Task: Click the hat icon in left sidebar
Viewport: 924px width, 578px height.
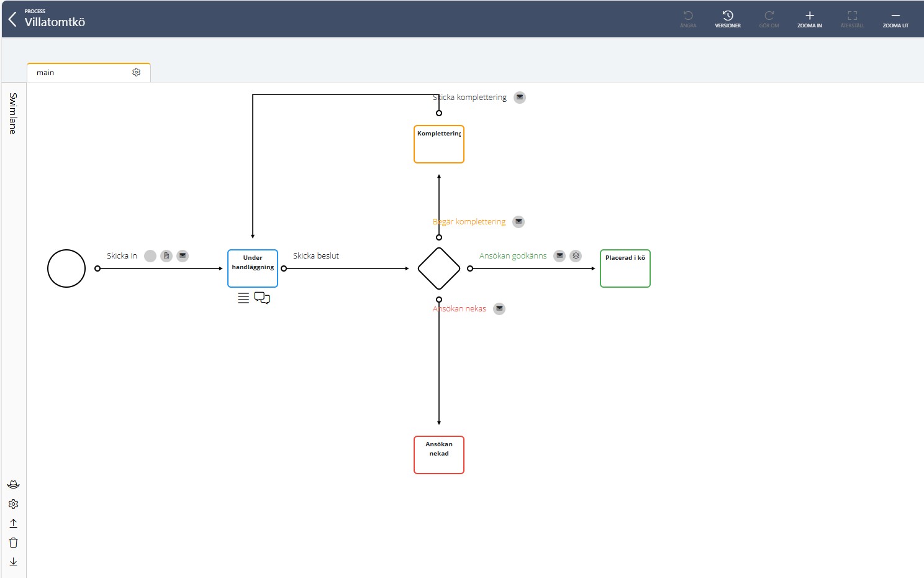Action: [14, 484]
